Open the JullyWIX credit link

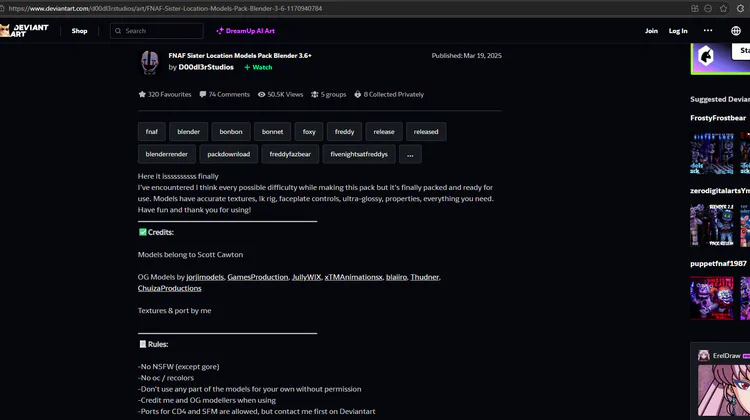tap(306, 277)
